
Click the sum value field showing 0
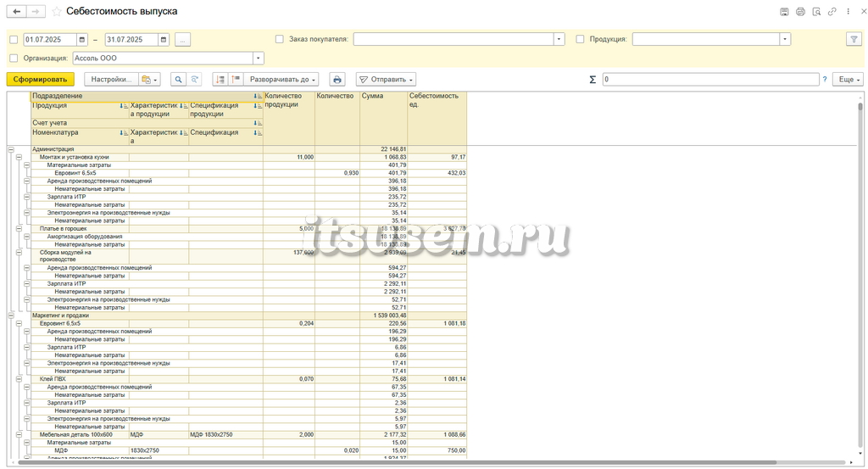point(710,80)
